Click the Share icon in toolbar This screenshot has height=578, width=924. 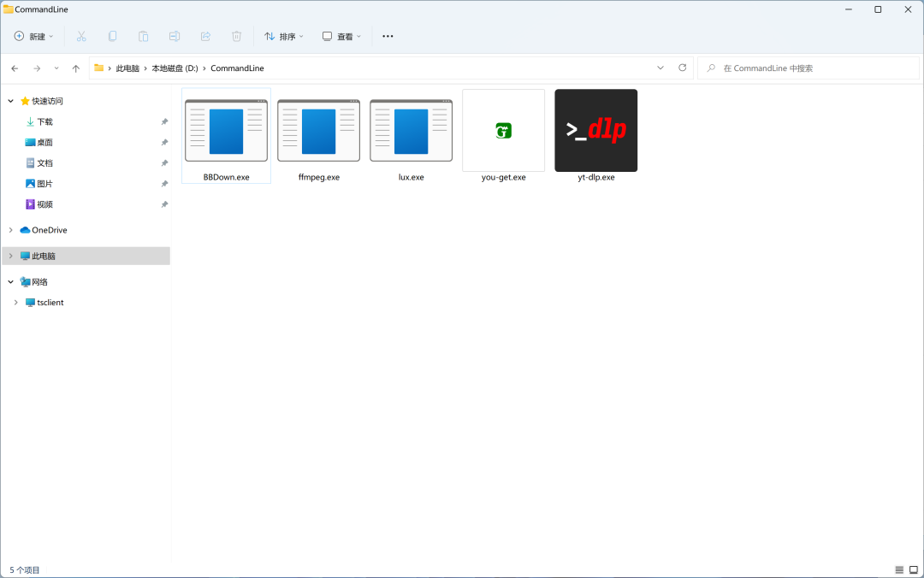[205, 37]
